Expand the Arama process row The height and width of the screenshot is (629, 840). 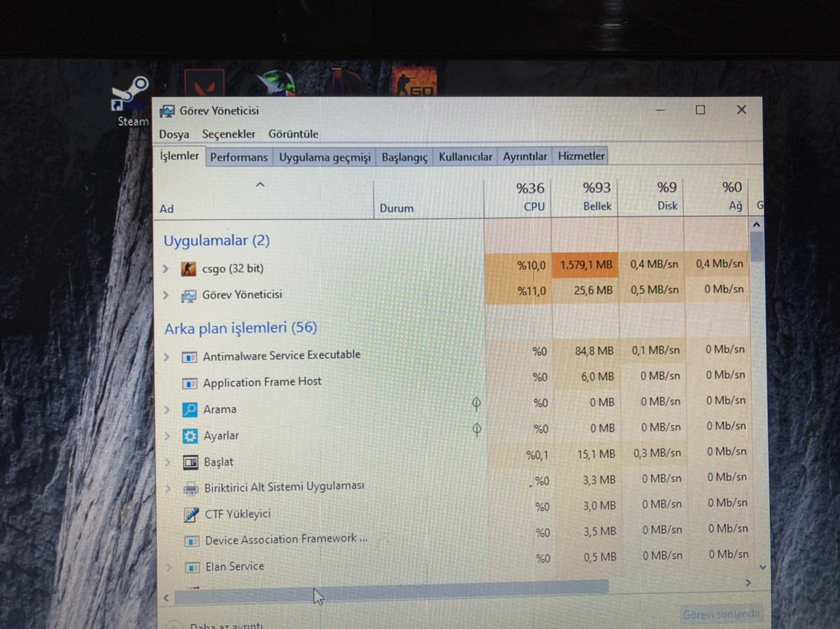click(167, 410)
